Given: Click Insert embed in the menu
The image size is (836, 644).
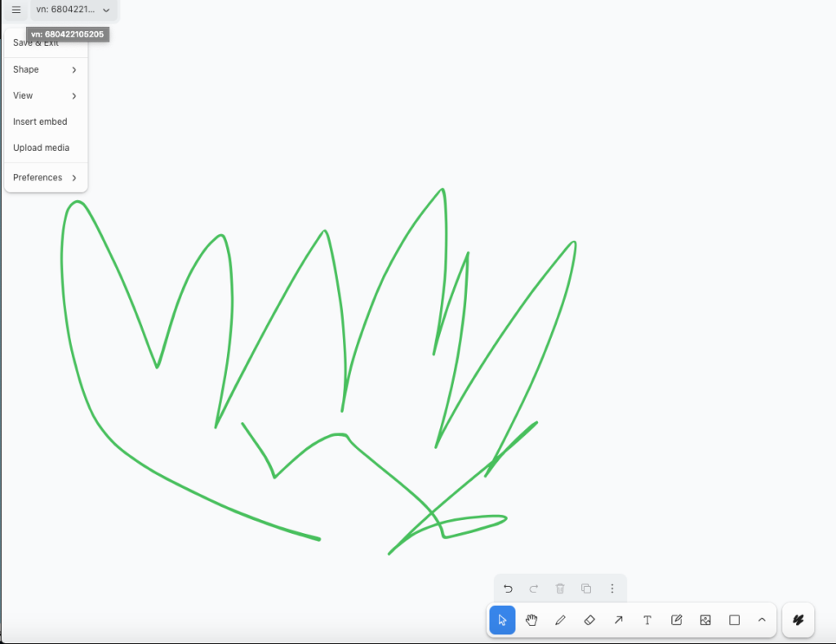Looking at the screenshot, I should [40, 122].
